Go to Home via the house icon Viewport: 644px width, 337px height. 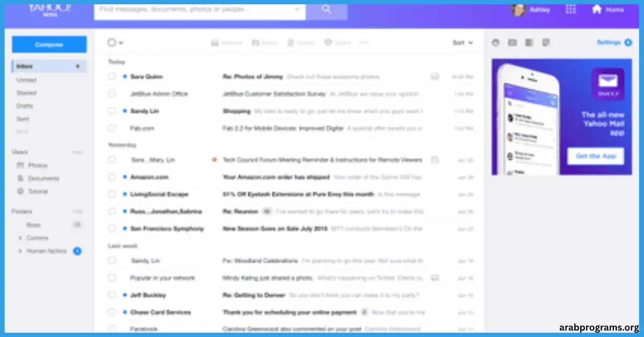pyautogui.click(x=596, y=10)
